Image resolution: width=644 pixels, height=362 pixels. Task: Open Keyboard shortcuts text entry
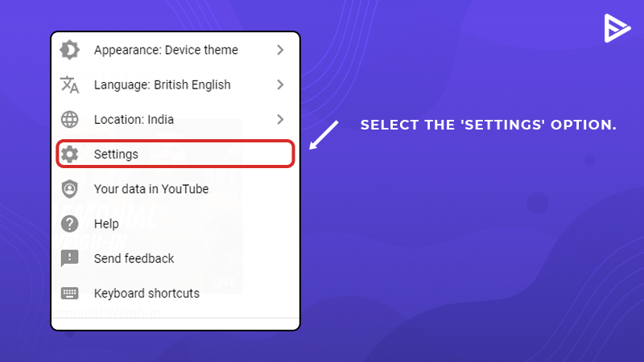(x=147, y=293)
